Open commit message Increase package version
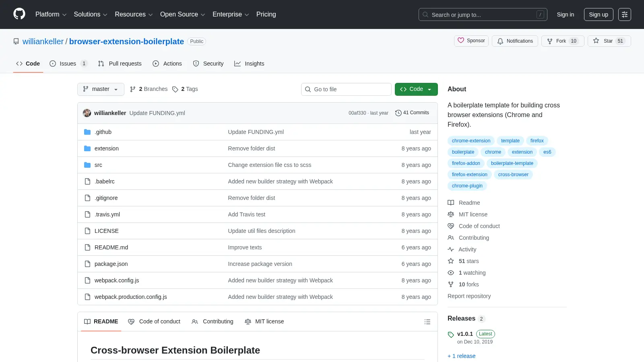The height and width of the screenshot is (362, 644). click(x=260, y=264)
